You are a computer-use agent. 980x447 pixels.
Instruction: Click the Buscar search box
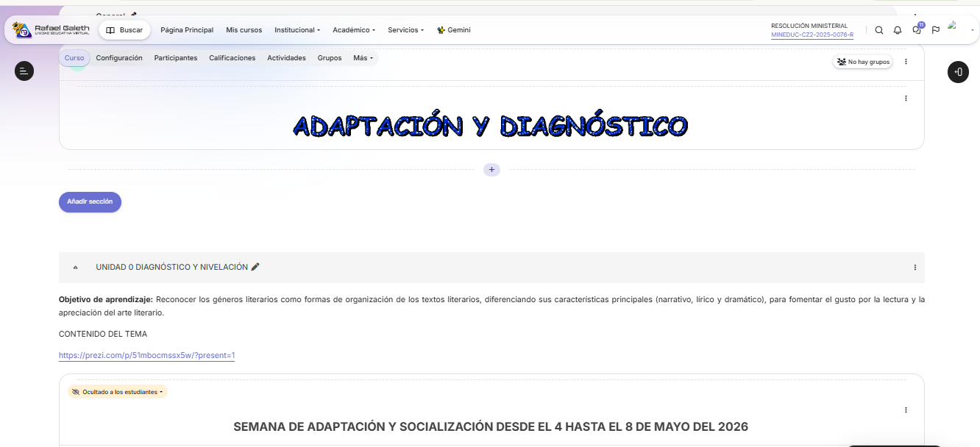click(x=124, y=30)
